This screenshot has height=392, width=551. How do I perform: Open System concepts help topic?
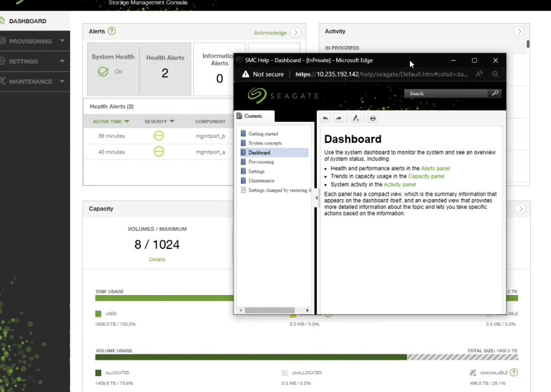click(265, 143)
